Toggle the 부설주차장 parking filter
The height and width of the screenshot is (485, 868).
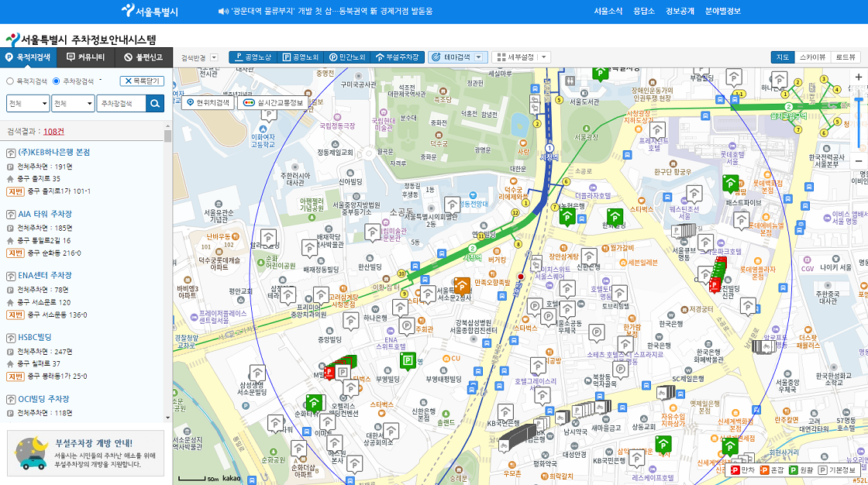point(397,57)
